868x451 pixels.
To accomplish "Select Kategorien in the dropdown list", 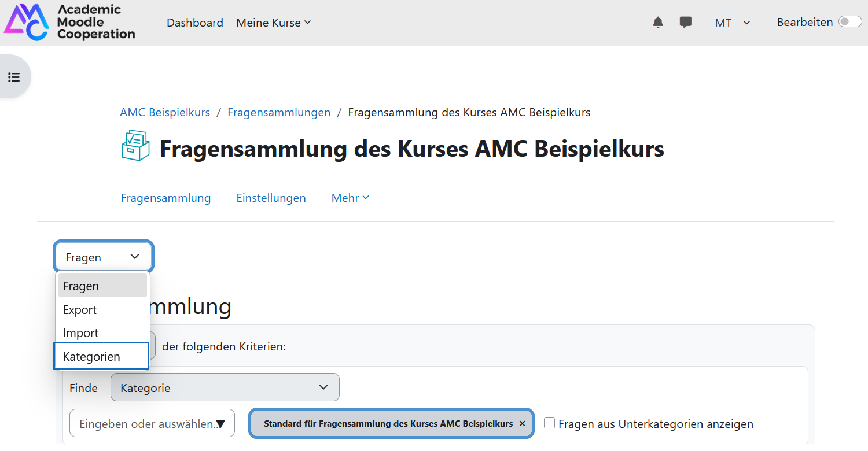I will click(102, 356).
